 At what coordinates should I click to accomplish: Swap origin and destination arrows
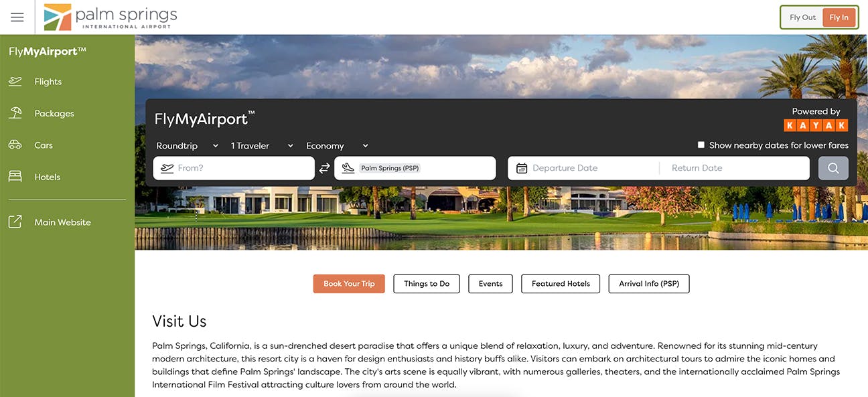(324, 168)
